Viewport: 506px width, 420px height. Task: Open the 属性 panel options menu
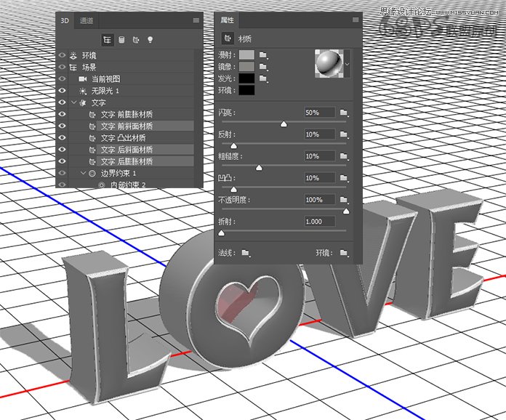(356, 20)
